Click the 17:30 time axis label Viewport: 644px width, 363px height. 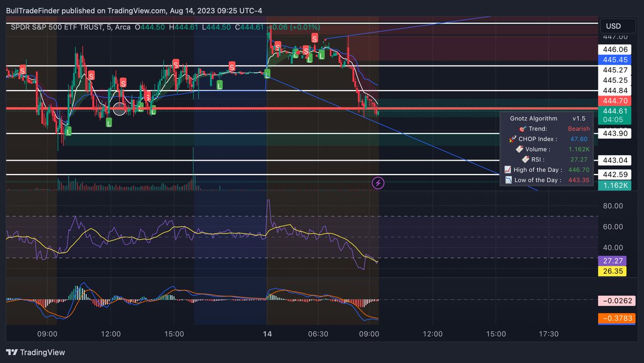click(548, 334)
